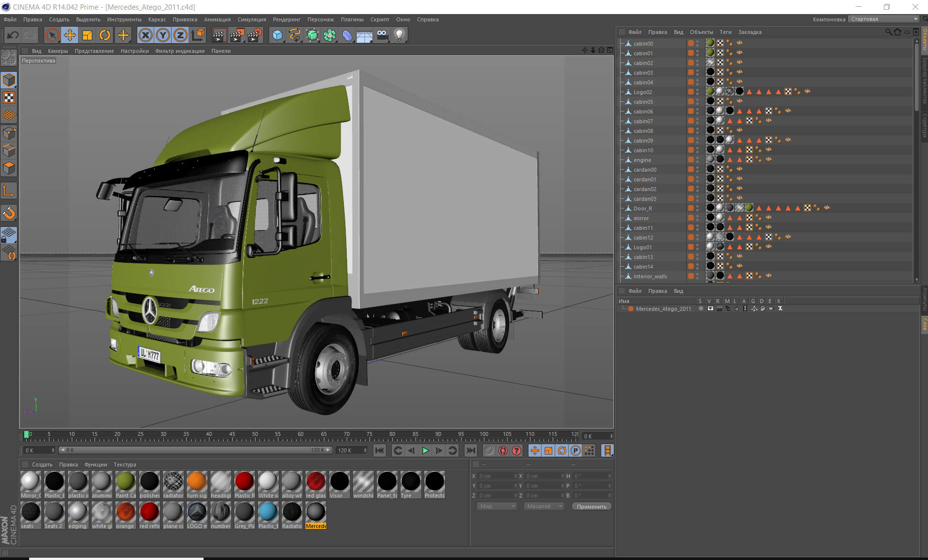Click the Undo arrow icon
This screenshot has height=560, width=928.
coord(13,35)
